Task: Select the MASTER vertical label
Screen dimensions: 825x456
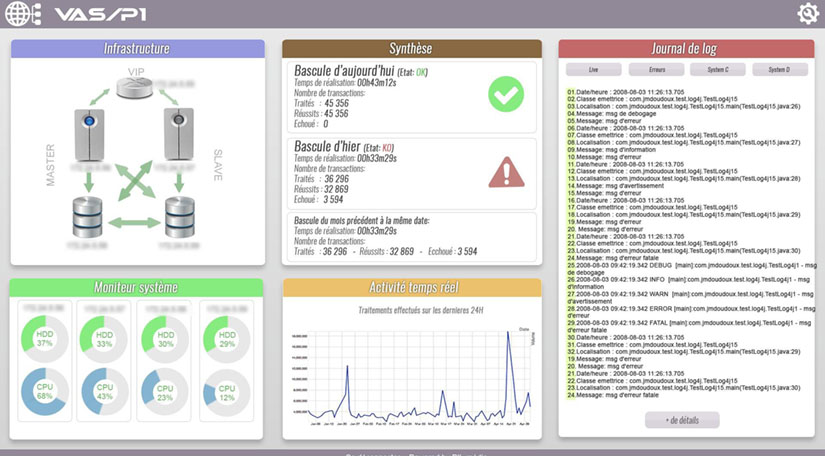Action: 51,165
